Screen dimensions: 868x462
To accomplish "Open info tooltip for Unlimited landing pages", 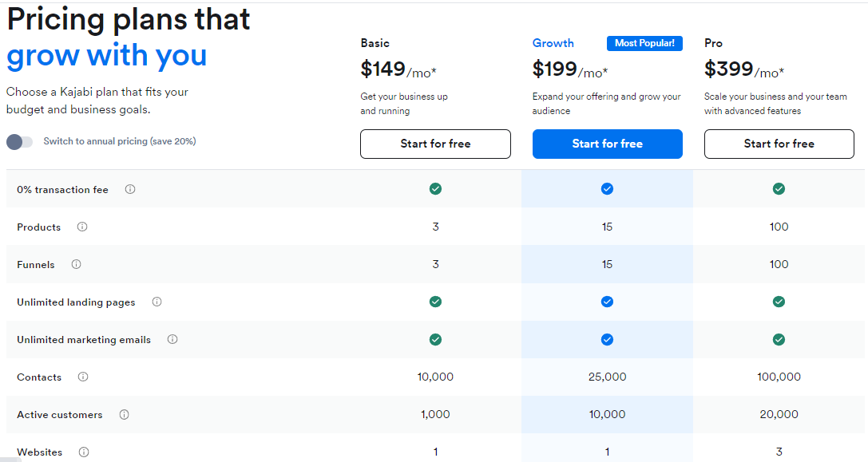I will point(157,302).
